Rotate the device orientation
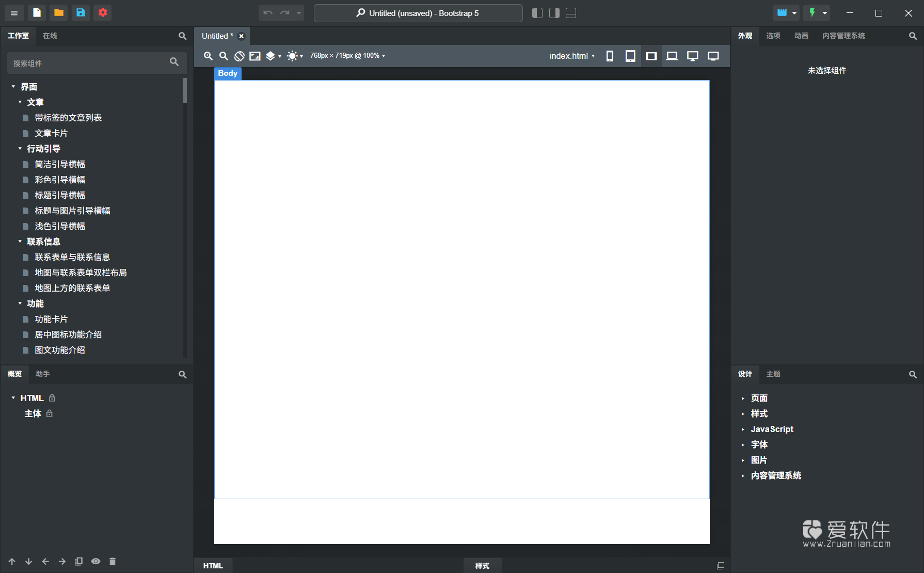Screen dimensions: 924x573 pos(239,56)
